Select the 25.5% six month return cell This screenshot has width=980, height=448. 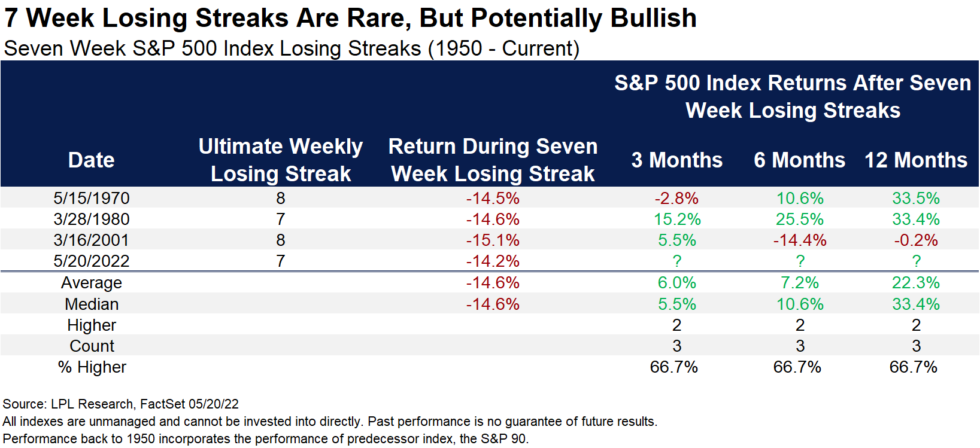(x=799, y=219)
